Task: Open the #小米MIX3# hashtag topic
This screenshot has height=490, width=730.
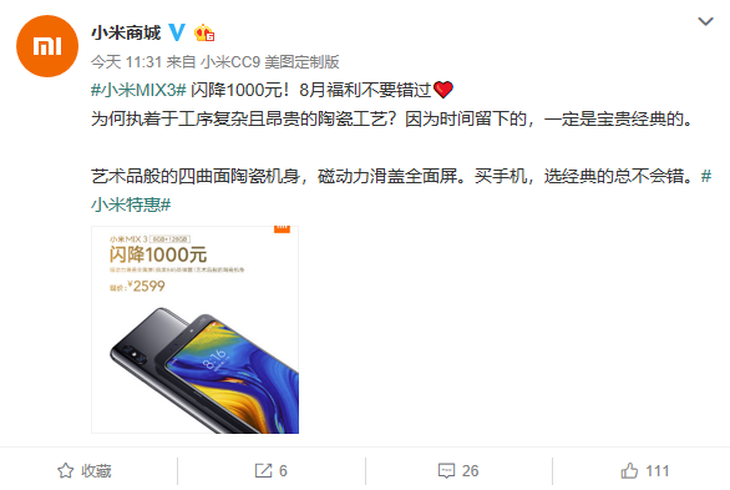Action: pos(139,89)
